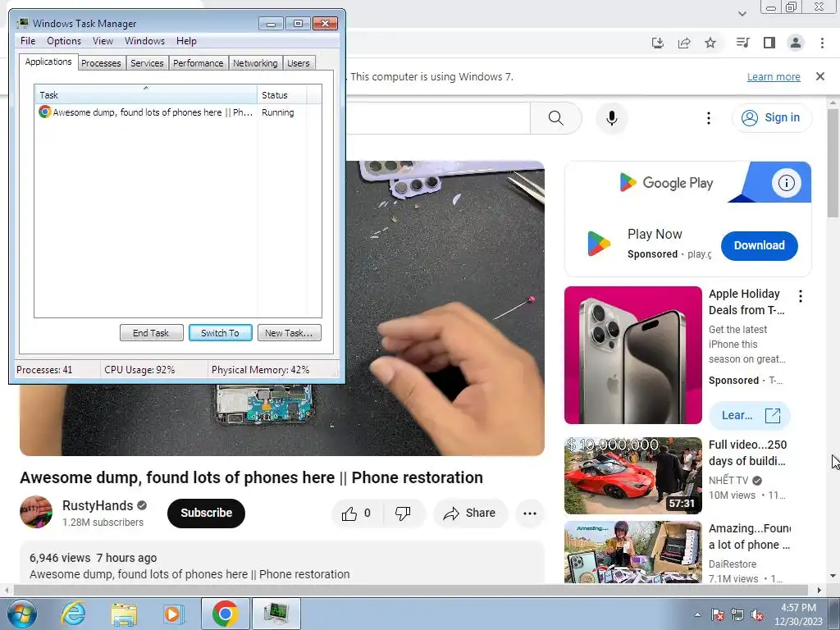Click the YouTube search input field
This screenshot has height=630, width=840.
(x=438, y=118)
